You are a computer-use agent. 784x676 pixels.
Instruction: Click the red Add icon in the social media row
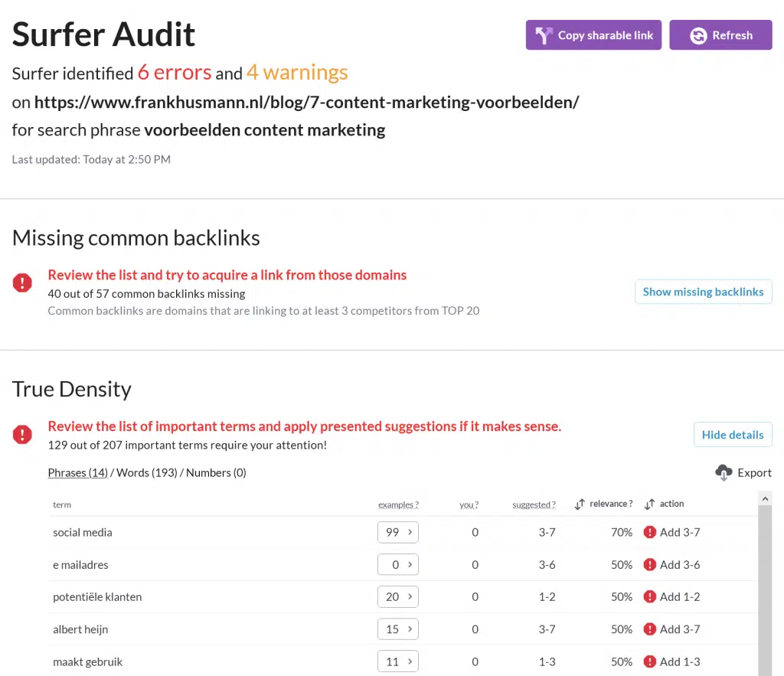(x=652, y=531)
